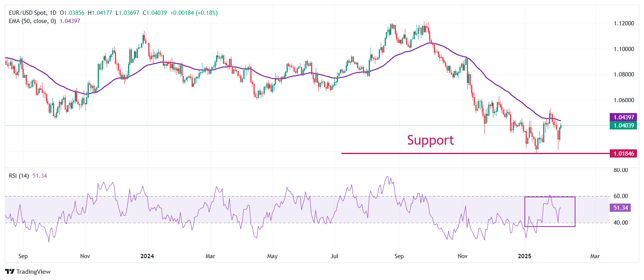This screenshot has height=280, width=644.
Task: Click the "Support" text annotation
Action: pos(430,140)
